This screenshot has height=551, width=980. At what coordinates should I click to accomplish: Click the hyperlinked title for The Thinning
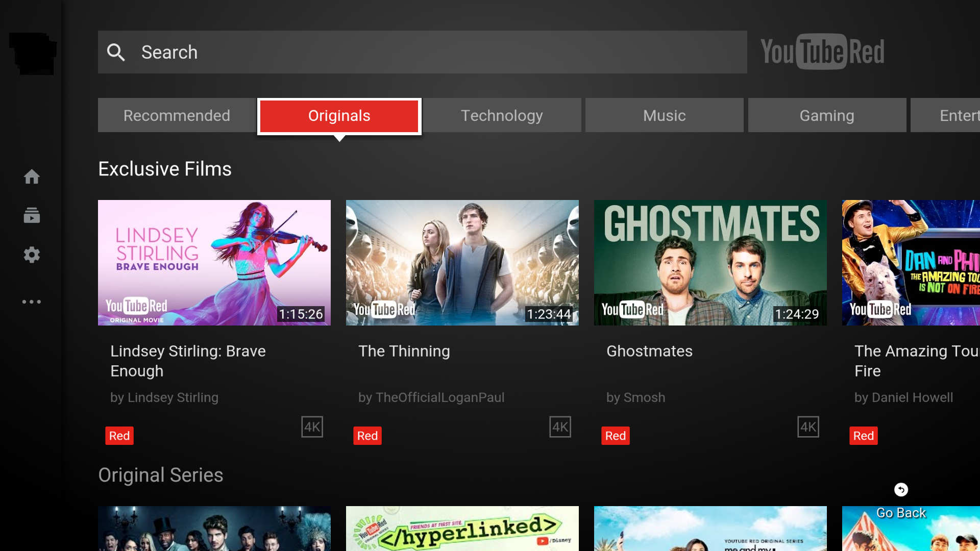pyautogui.click(x=404, y=351)
